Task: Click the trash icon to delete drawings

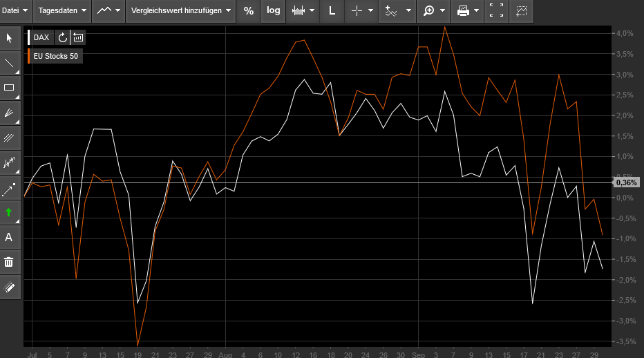Action: tap(10, 262)
